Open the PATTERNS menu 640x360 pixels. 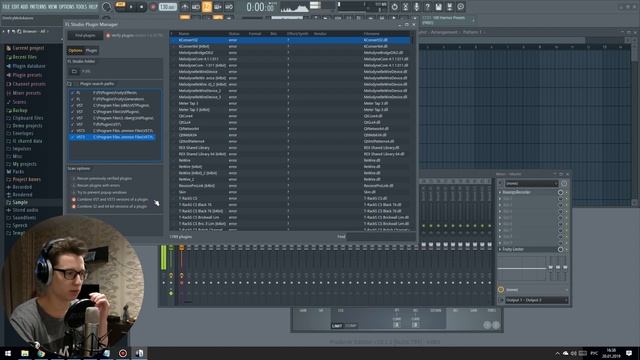click(x=38, y=7)
